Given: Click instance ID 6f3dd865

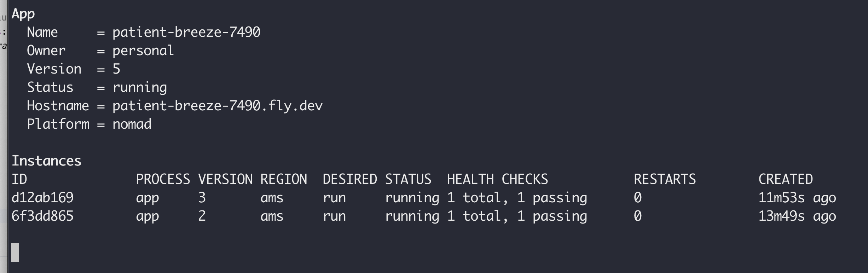Looking at the screenshot, I should pos(42,216).
